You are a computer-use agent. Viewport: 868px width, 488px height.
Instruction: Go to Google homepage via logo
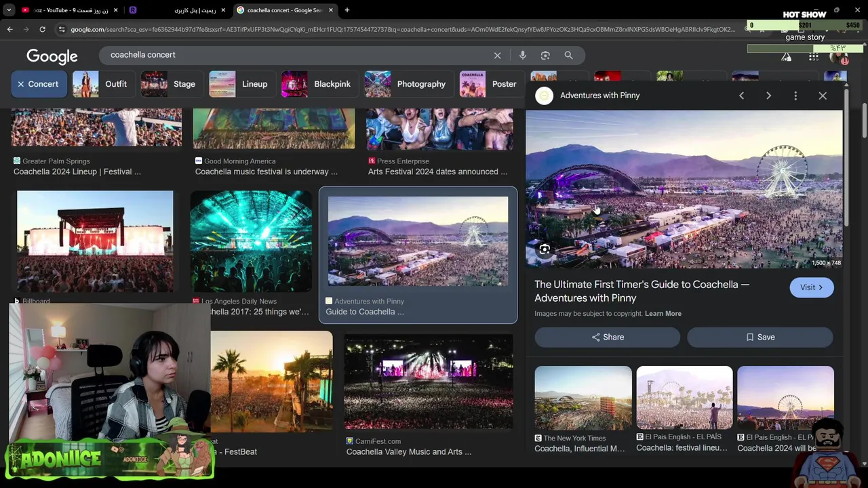point(52,56)
